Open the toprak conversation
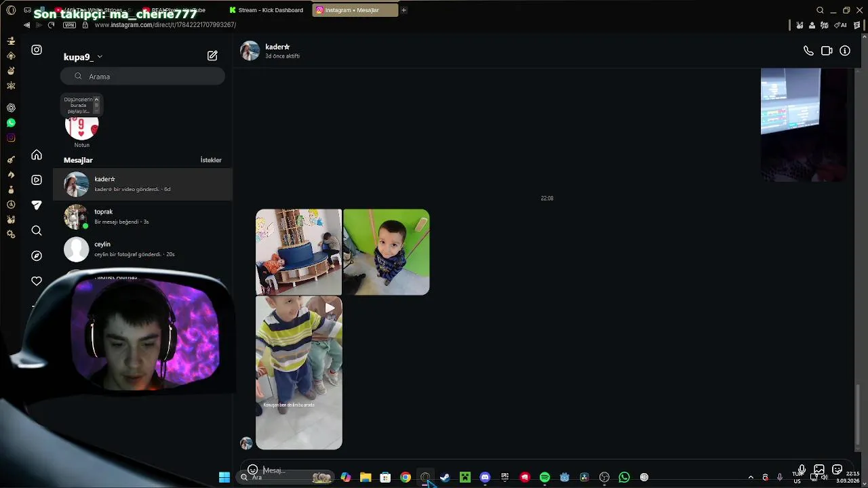The image size is (868, 488). click(x=143, y=217)
